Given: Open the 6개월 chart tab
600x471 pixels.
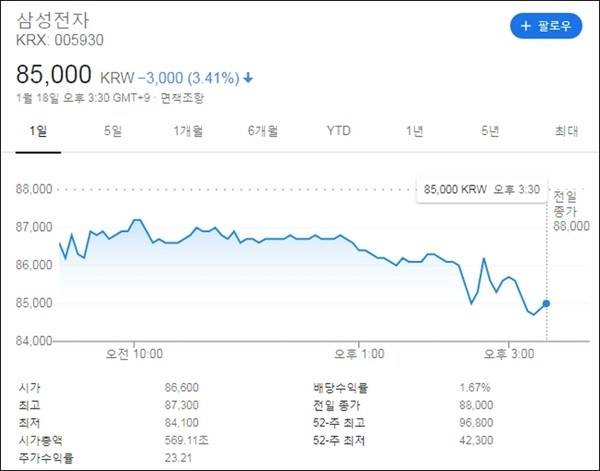Looking at the screenshot, I should click(x=263, y=131).
